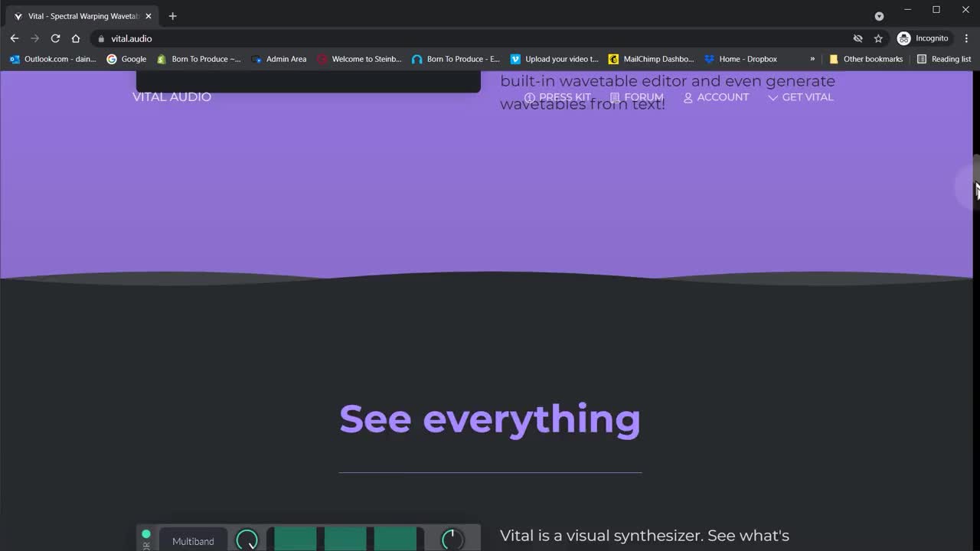Open the Other bookmarks folder
The width and height of the screenshot is (980, 551).
click(866, 59)
